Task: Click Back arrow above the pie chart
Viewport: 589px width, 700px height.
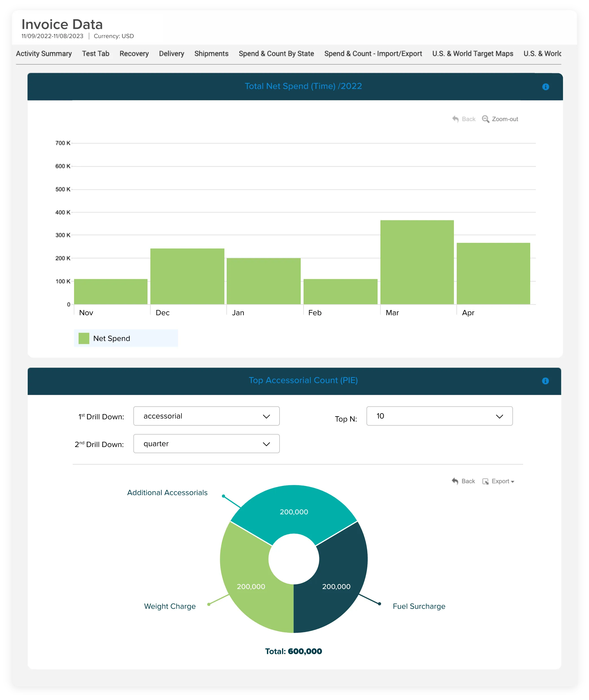Action: [x=455, y=481]
